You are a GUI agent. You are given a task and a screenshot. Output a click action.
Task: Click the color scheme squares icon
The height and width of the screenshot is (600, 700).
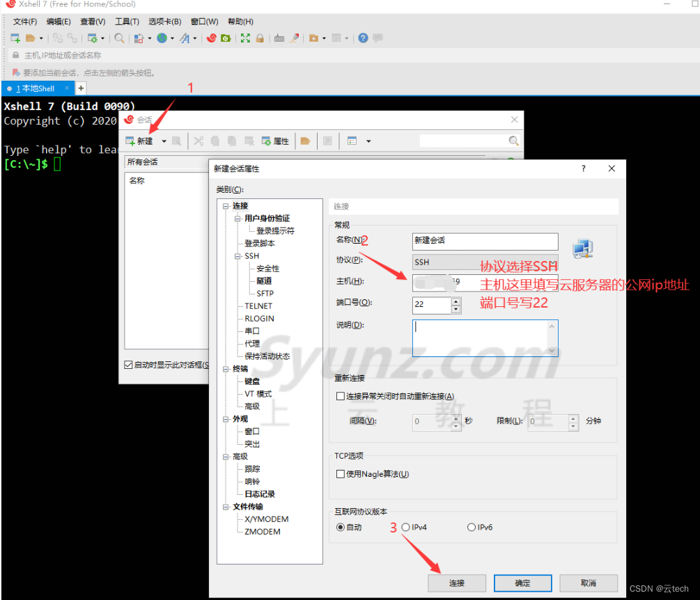(x=139, y=38)
